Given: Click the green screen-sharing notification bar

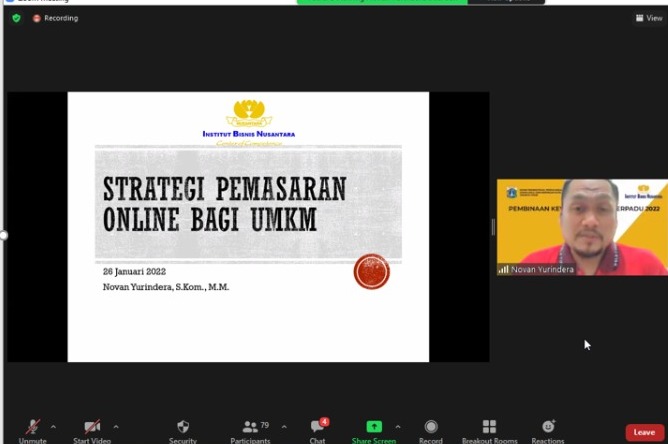Looking at the screenshot, I should [382, 2].
